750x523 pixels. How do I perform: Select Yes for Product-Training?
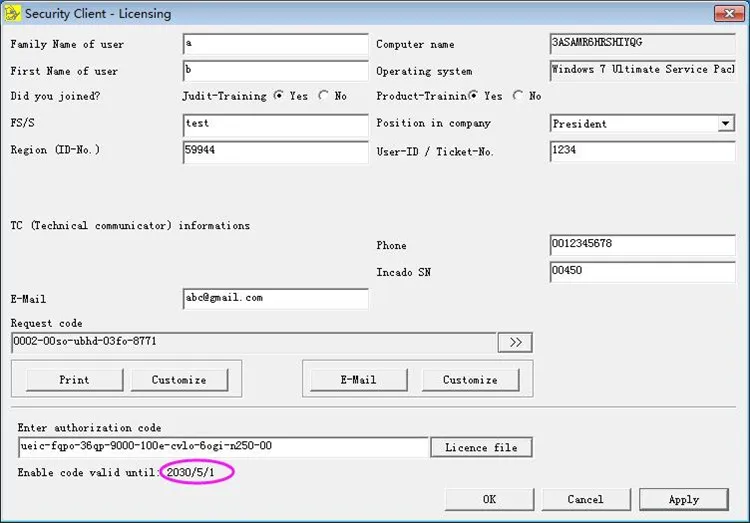473,96
